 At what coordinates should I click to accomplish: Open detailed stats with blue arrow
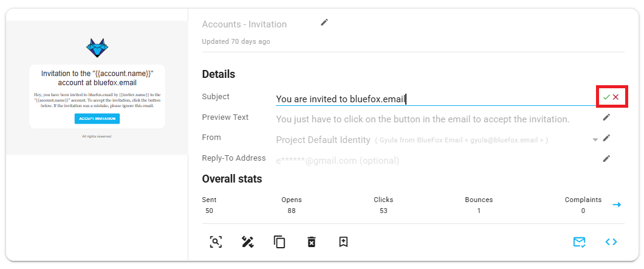click(617, 204)
